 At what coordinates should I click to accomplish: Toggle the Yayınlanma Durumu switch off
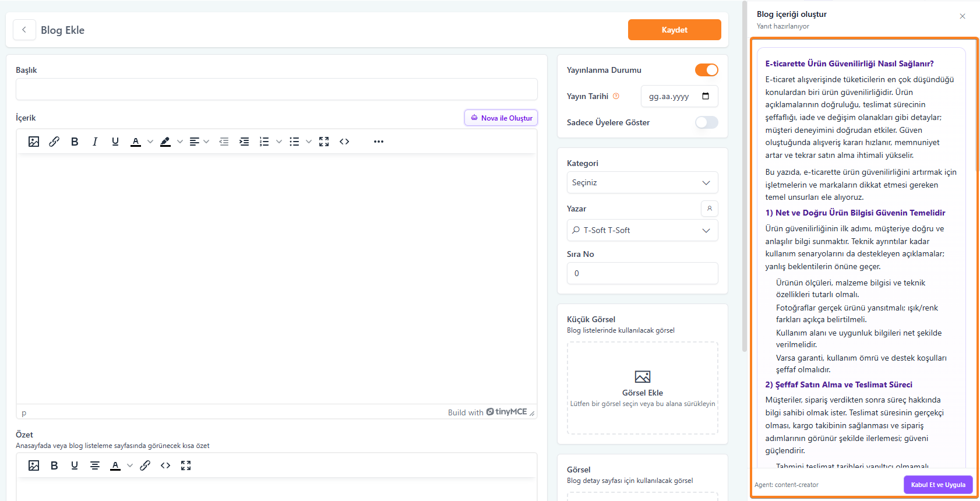707,70
